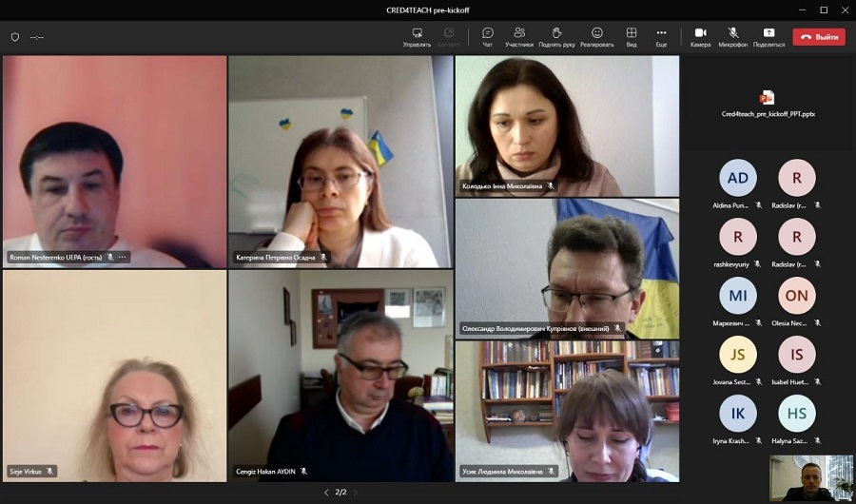
Task: Select Sirje Virkus video tile
Action: 115,377
